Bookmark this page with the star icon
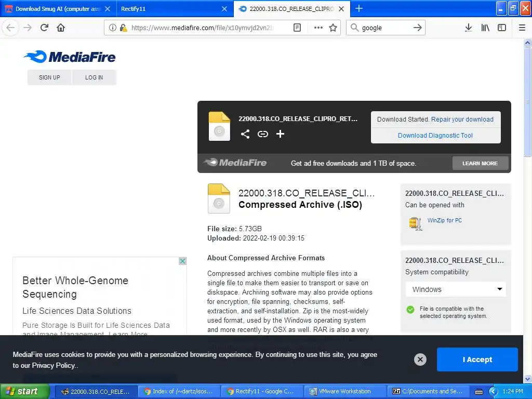Viewport: 532px width, 399px height. tap(333, 28)
